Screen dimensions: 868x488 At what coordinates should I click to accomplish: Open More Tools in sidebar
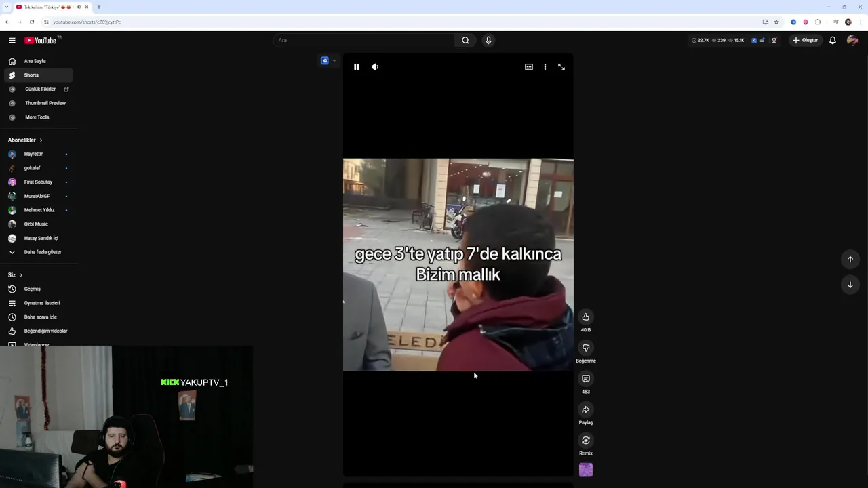point(39,117)
